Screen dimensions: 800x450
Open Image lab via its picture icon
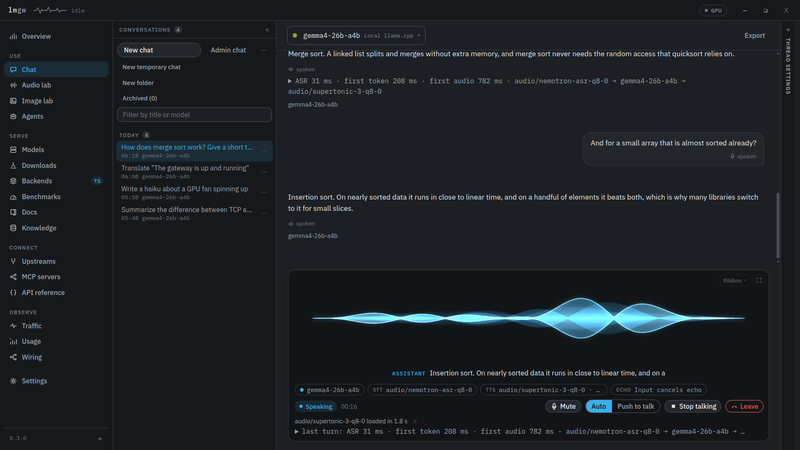[13, 101]
